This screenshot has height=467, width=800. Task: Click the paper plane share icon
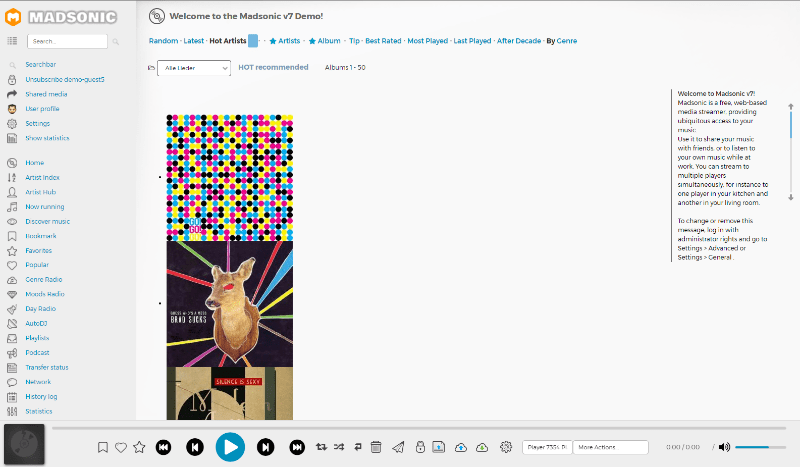[398, 448]
